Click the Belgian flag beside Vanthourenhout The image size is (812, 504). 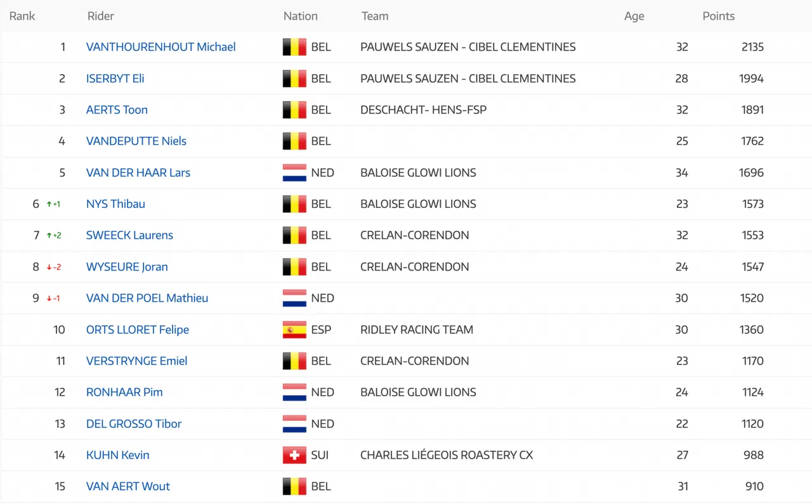click(x=294, y=47)
